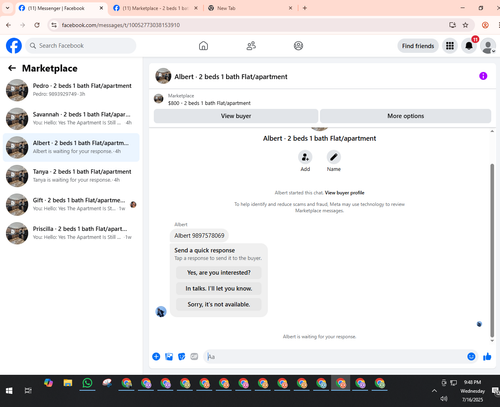The width and height of the screenshot is (500, 407).
Task: Click the purple conversation info icon
Action: click(x=483, y=76)
